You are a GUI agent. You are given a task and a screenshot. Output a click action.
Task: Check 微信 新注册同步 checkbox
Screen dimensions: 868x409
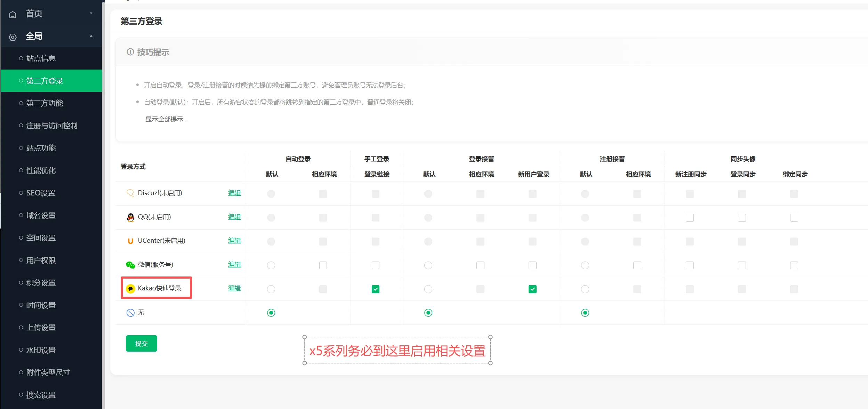(690, 265)
